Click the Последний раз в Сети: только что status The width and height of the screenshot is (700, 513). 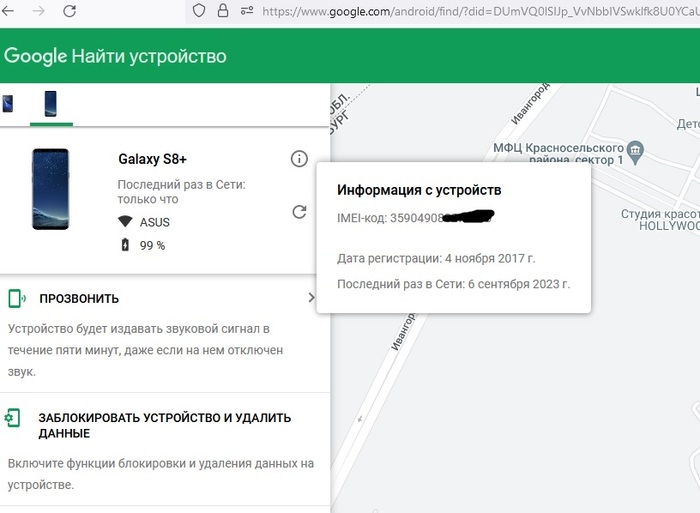tap(181, 192)
